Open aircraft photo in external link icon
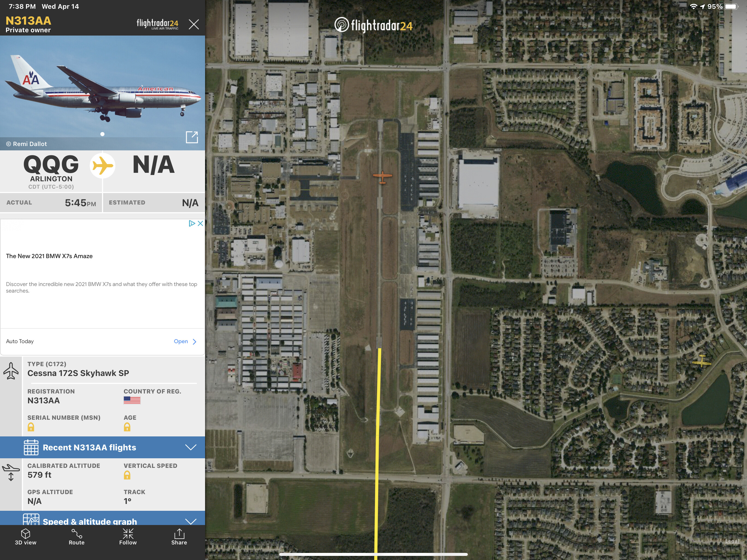747x560 pixels. [192, 137]
